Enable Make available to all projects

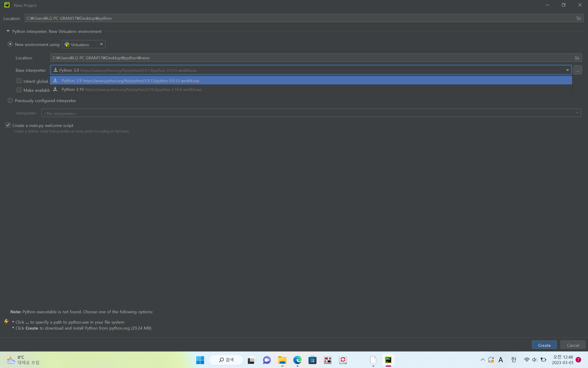tap(19, 90)
